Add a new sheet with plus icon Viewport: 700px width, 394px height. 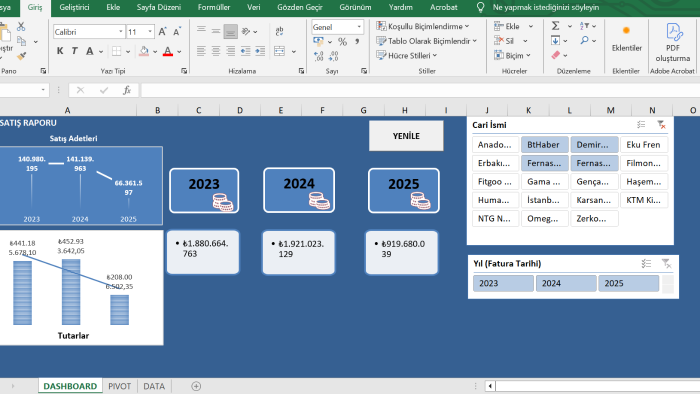click(x=196, y=386)
